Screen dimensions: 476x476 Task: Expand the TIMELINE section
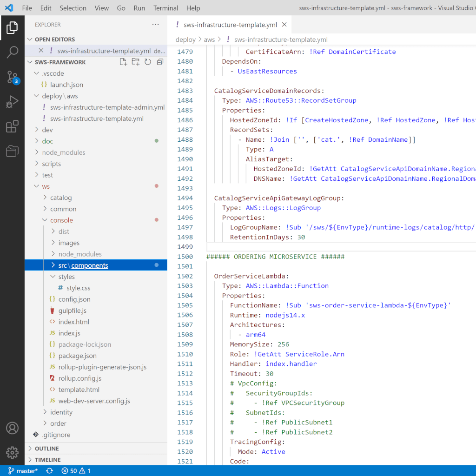(47, 460)
